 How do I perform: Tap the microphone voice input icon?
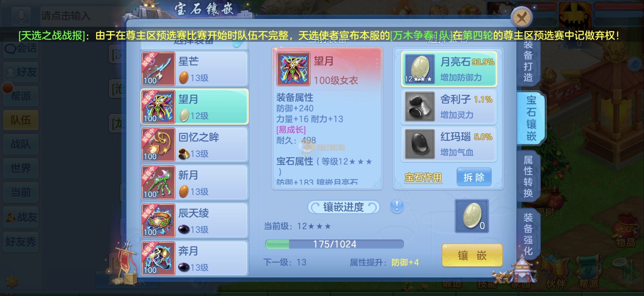coord(21,16)
